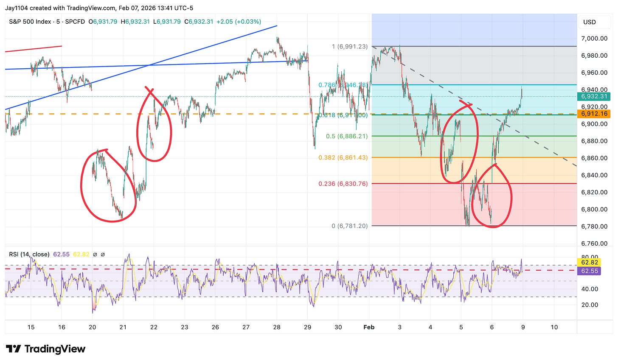Click the +2.05 (+0.03%) change text

239,21
